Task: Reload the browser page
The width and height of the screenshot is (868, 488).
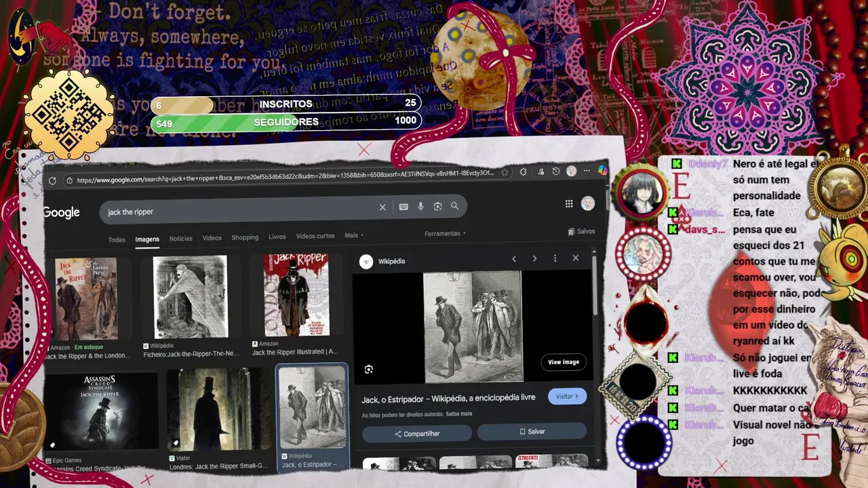Action: pyautogui.click(x=52, y=181)
